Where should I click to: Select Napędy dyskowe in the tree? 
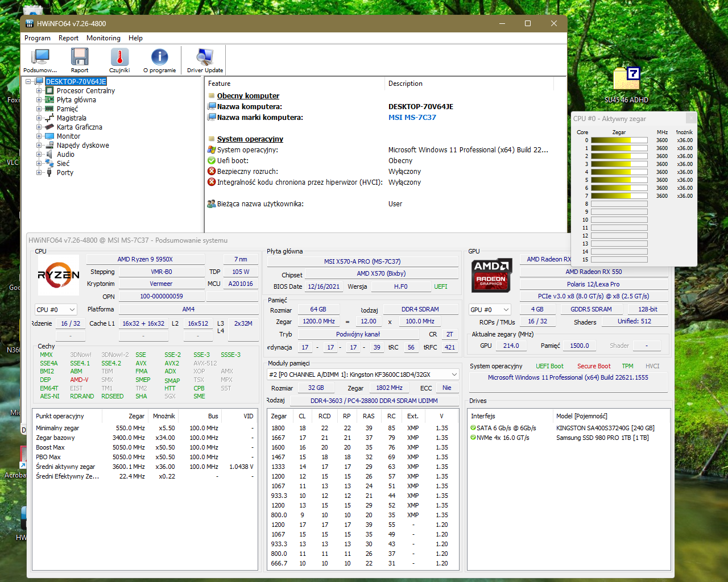click(x=82, y=145)
